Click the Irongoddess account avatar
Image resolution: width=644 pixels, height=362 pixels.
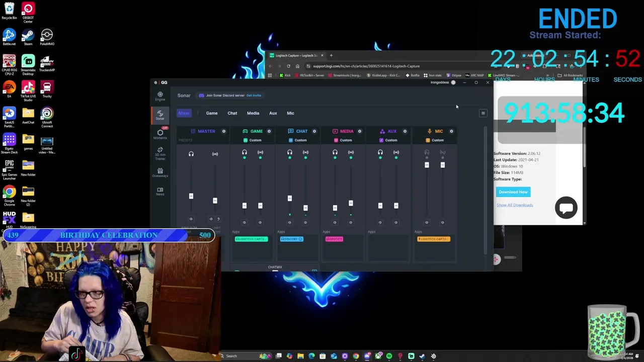click(453, 82)
